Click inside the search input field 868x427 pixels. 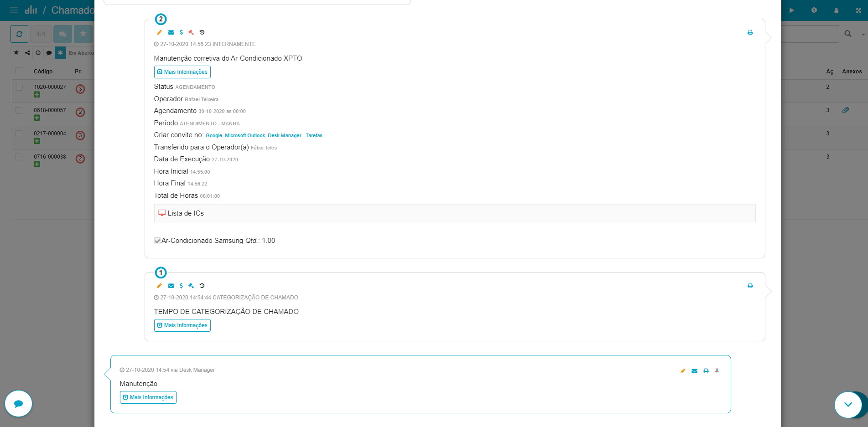(810, 34)
